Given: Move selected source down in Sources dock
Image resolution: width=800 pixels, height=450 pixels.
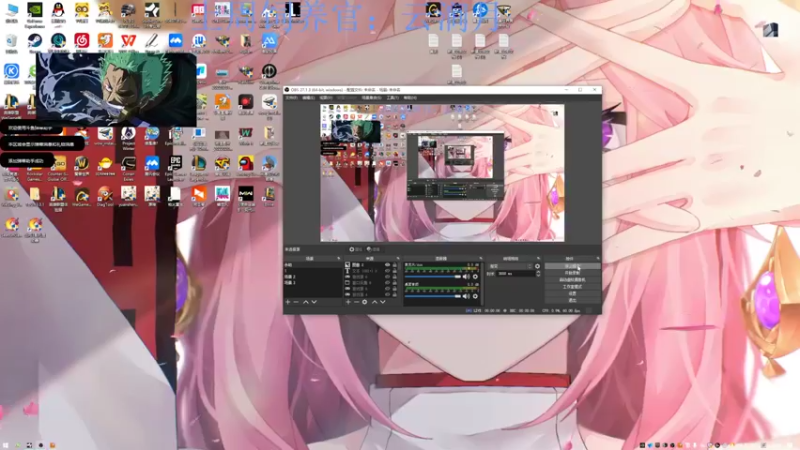Looking at the screenshot, I should point(383,302).
